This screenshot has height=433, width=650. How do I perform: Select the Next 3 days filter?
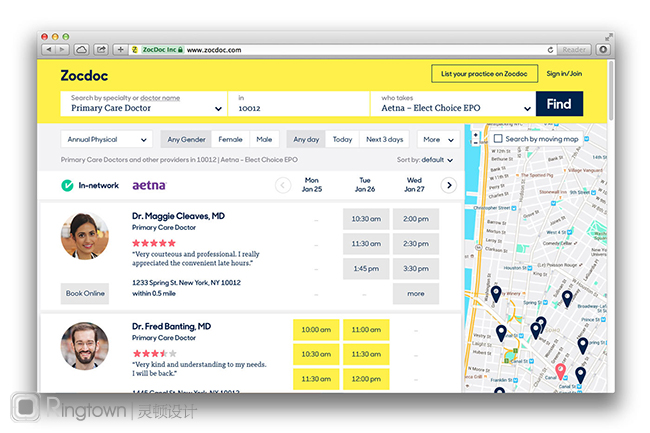click(x=384, y=139)
